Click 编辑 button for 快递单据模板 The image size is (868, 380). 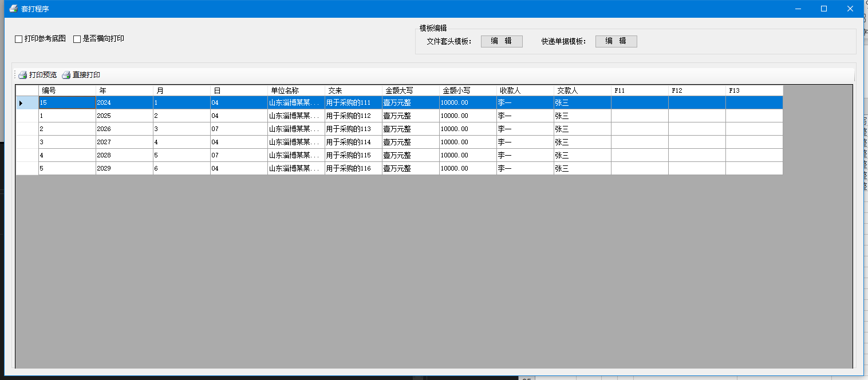tap(616, 41)
